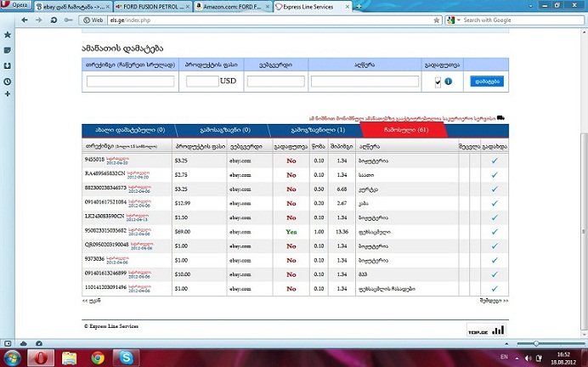
Task: Toggle the insurance checkbox in add form
Action: click(438, 82)
